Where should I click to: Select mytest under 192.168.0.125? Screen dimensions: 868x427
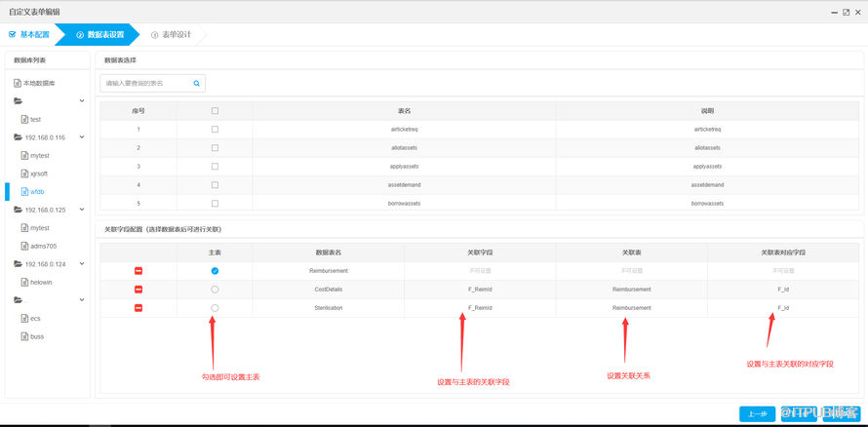tap(40, 228)
